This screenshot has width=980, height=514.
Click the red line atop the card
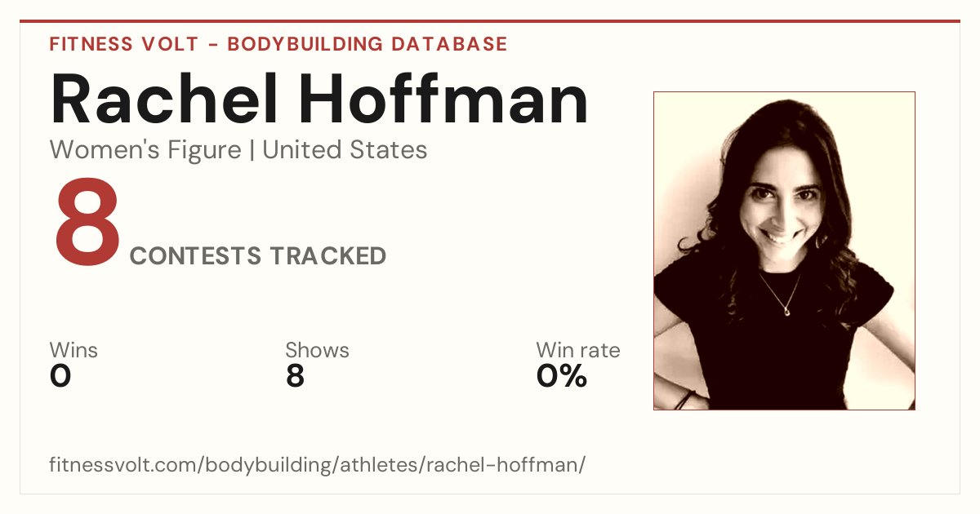(x=490, y=21)
